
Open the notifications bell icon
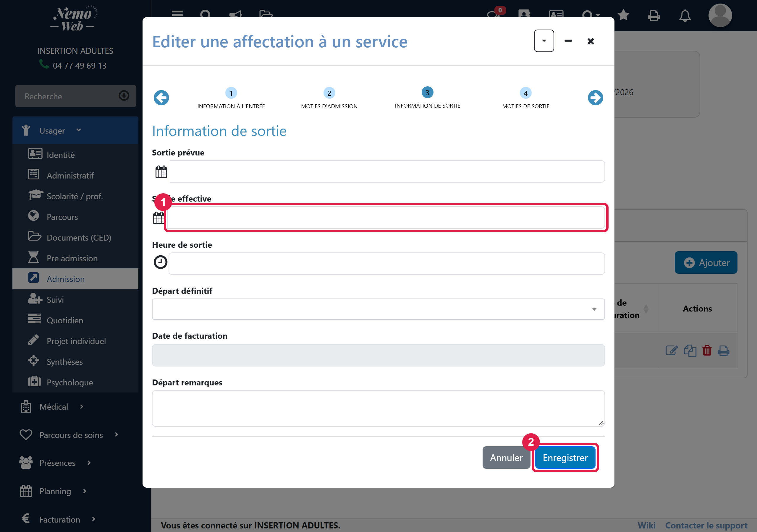pyautogui.click(x=685, y=15)
